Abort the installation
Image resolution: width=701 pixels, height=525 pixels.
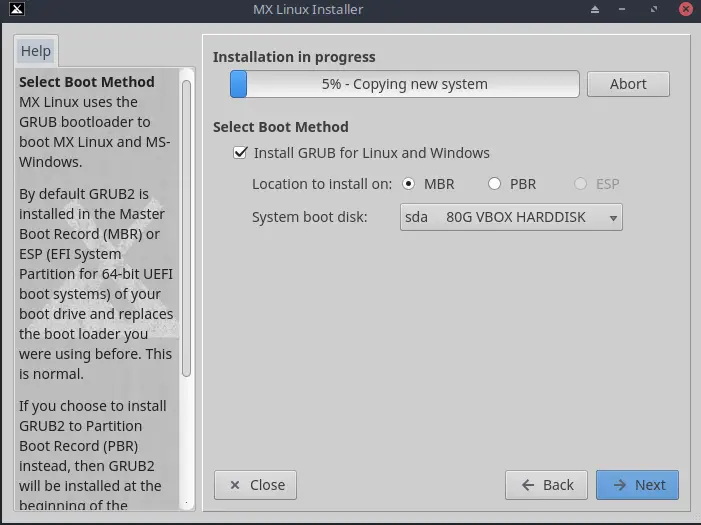click(x=628, y=84)
